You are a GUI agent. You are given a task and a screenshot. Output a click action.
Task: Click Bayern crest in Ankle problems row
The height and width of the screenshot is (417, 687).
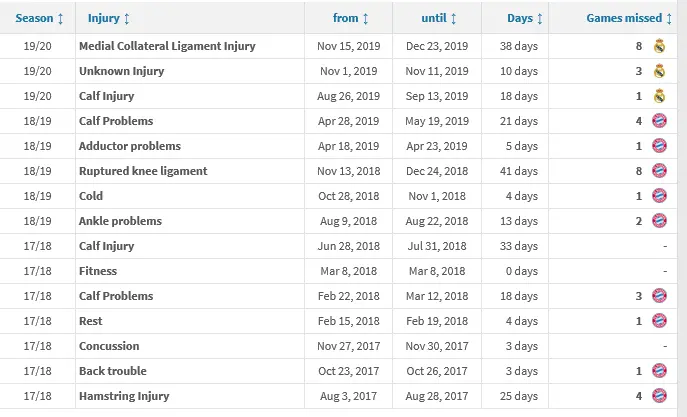[659, 221]
